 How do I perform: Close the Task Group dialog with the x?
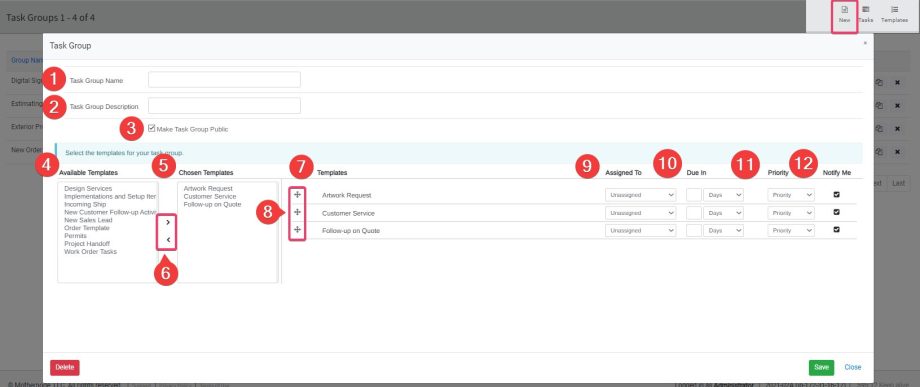(865, 43)
